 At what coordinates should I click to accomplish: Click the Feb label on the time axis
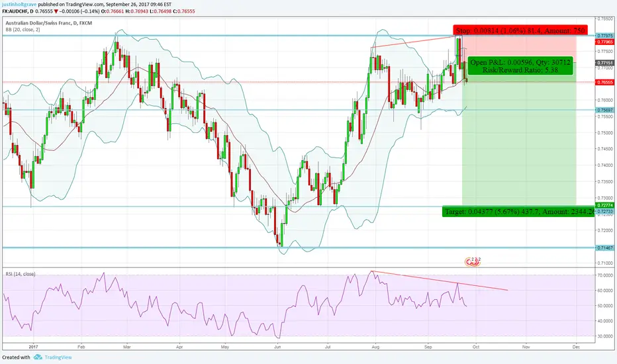point(81,347)
